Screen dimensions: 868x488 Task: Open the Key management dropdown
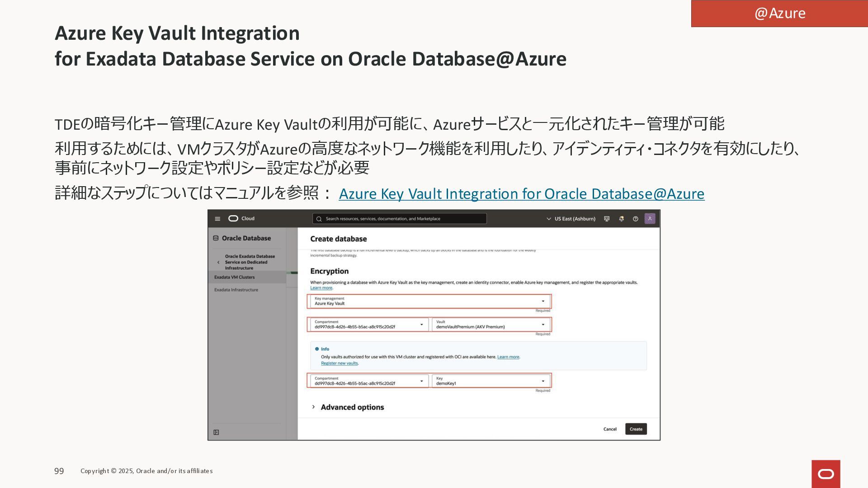click(429, 301)
